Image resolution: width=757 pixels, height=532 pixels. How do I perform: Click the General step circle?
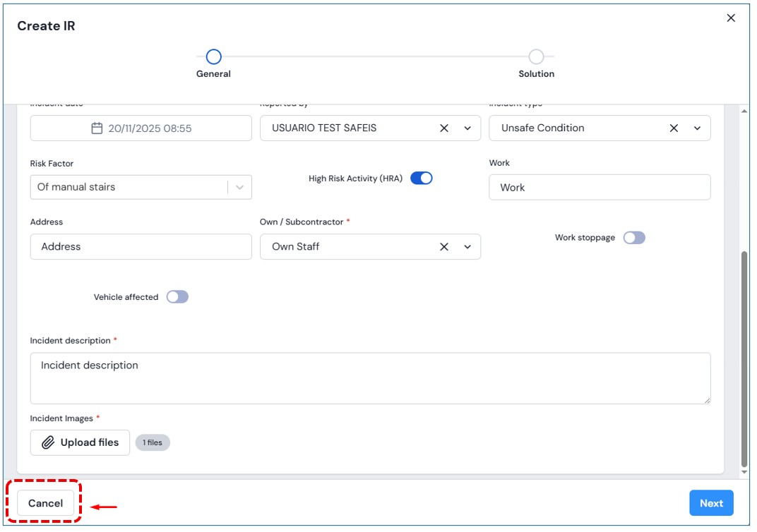(213, 56)
